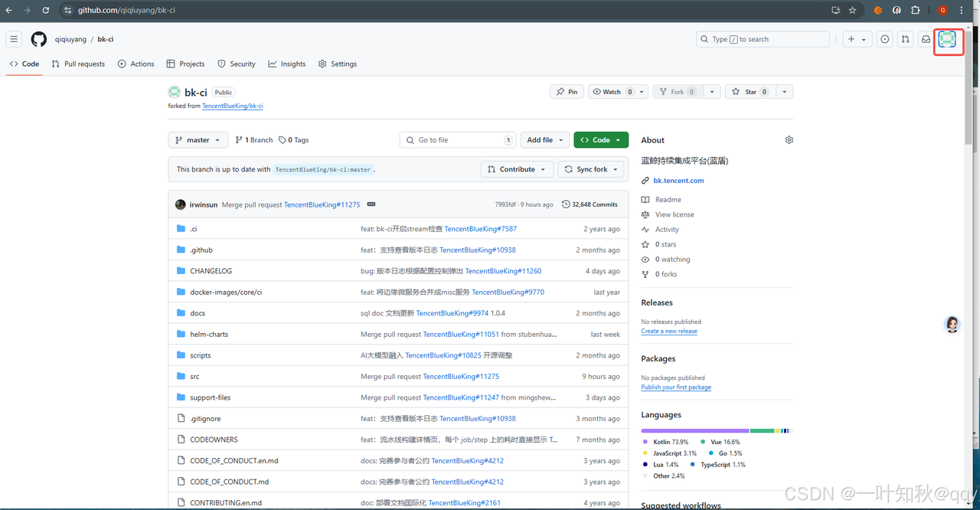Expand the Fork options arrow
Screen dimensions: 980x510
[712, 92]
